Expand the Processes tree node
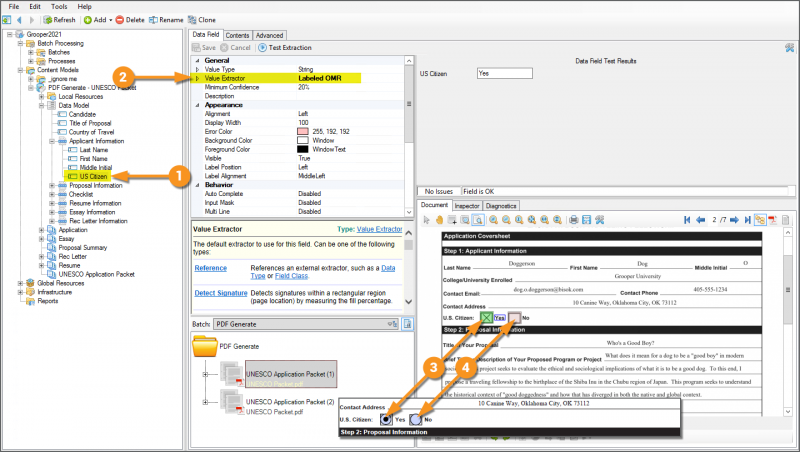Screen dimensions: 800x452 (31, 61)
